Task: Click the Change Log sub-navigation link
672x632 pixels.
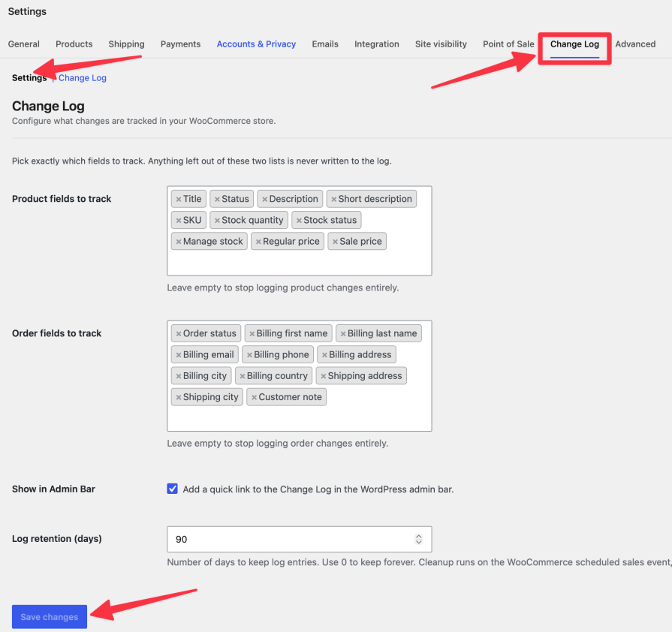Action: pos(83,78)
